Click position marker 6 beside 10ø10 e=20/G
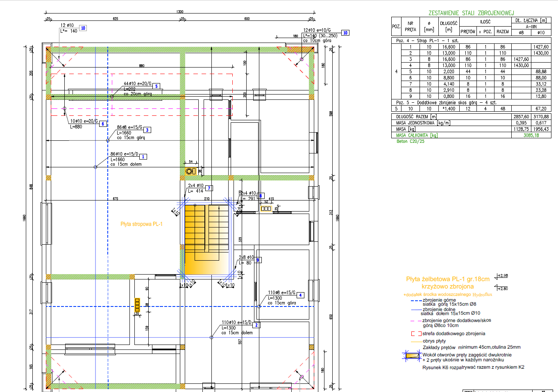558x392 pixels. click(103, 124)
